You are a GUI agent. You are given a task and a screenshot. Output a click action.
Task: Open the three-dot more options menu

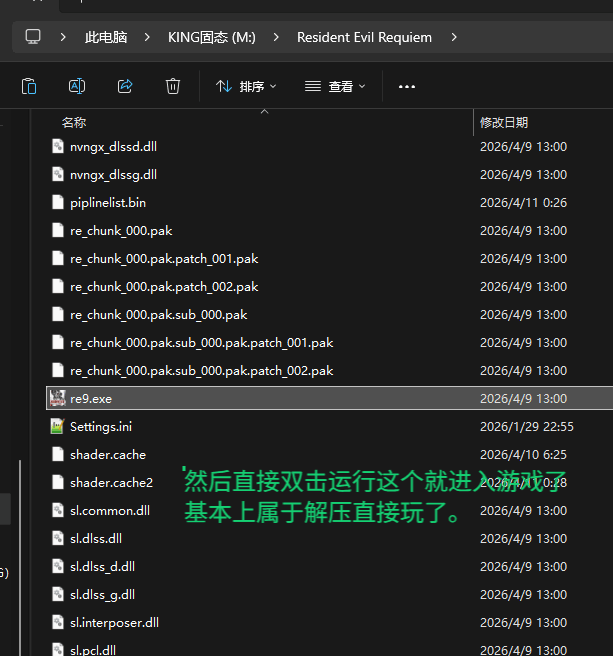coord(406,87)
